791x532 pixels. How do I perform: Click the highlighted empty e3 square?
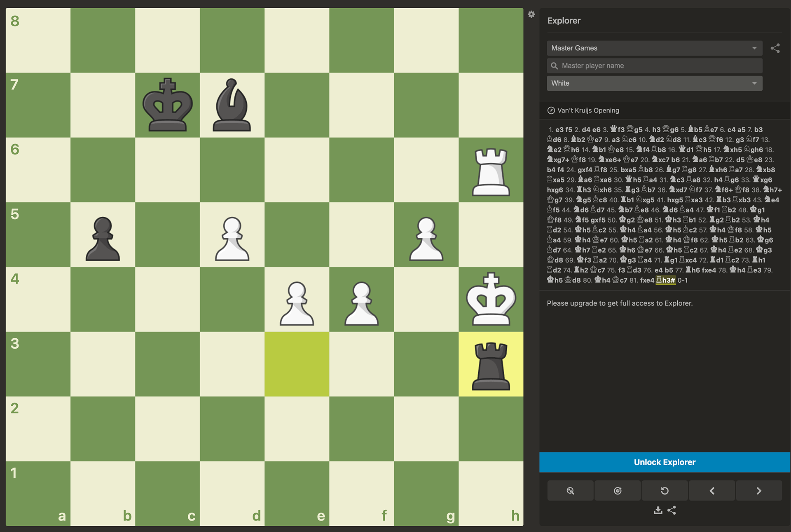pos(297,364)
